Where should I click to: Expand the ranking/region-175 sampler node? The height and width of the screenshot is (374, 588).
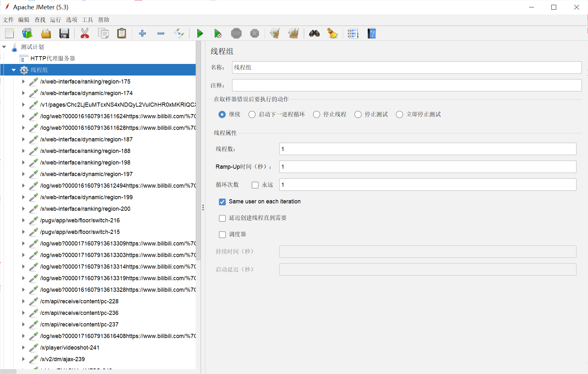tap(23, 82)
